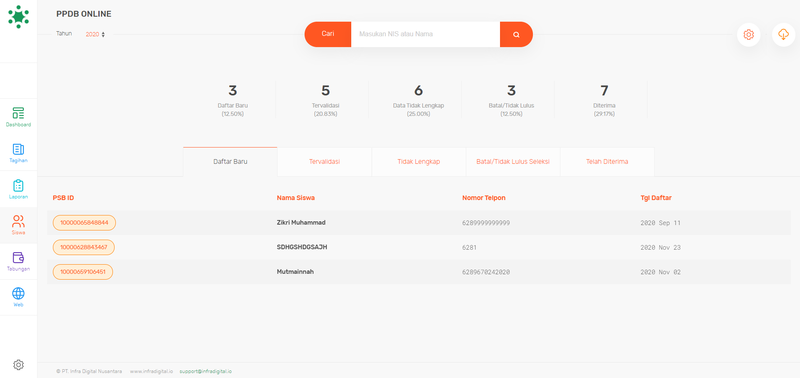Click the Nama Siswa column header
This screenshot has width=800, height=378.
pyautogui.click(x=295, y=198)
